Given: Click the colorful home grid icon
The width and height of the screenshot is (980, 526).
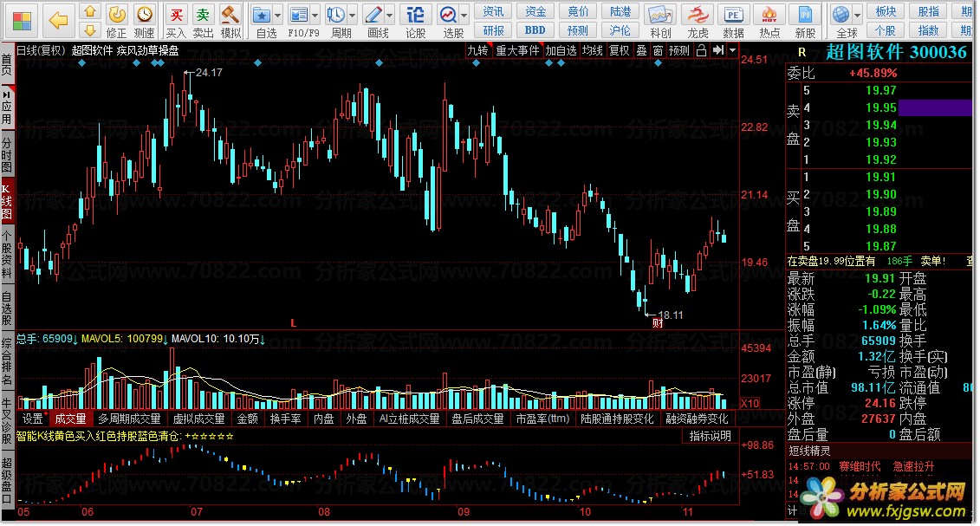Looking at the screenshot, I should [22, 20].
